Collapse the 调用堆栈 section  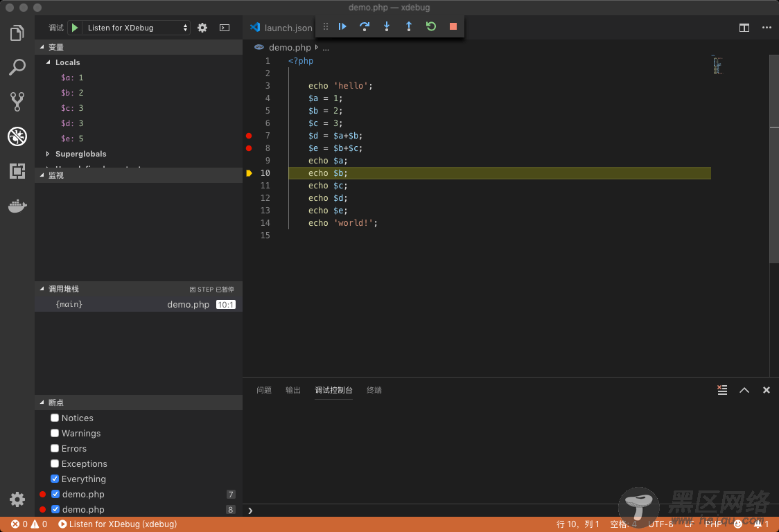click(x=42, y=289)
